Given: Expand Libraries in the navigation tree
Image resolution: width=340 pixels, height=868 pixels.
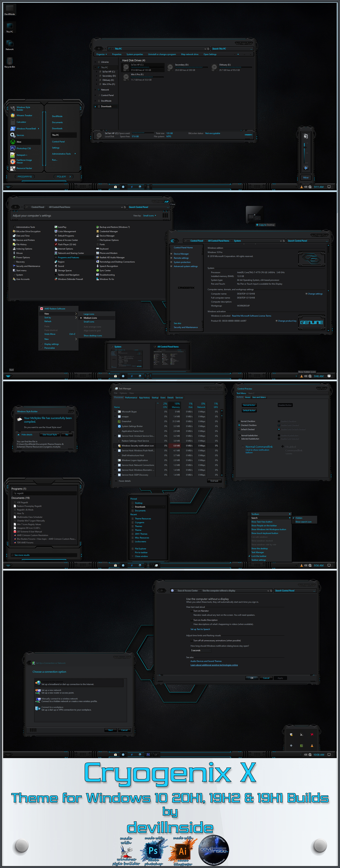Looking at the screenshot, I should point(95,62).
